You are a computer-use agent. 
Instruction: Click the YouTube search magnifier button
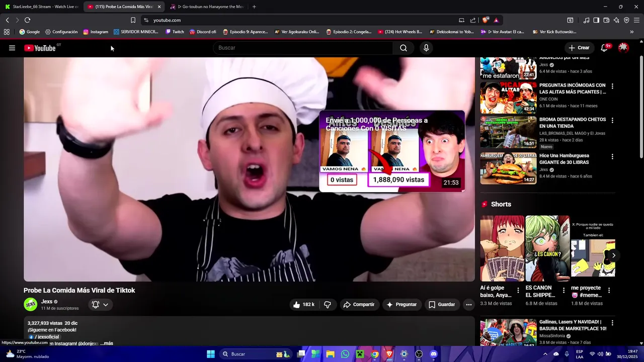404,48
